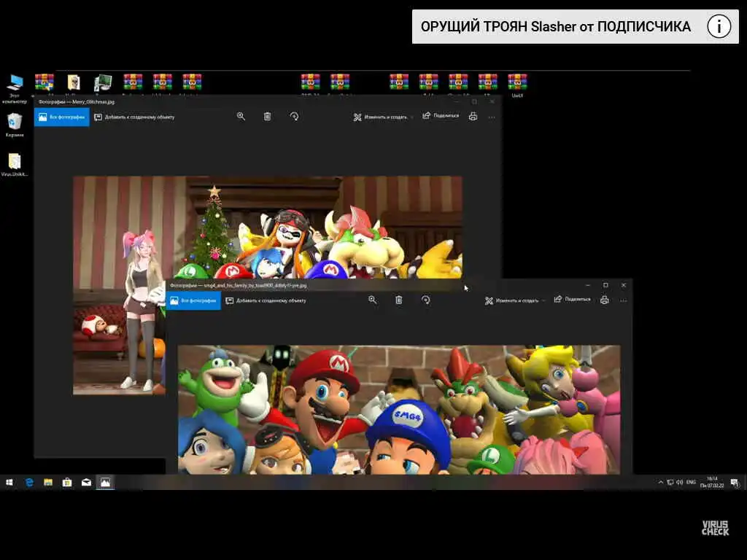Click the Photos app taskbar button
This screenshot has width=747, height=560.
[105, 483]
